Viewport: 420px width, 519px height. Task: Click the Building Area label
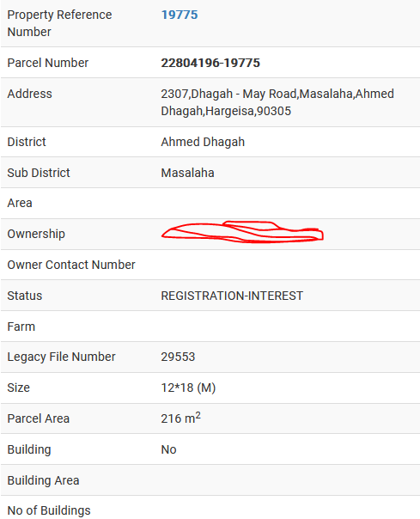pyautogui.click(x=43, y=480)
